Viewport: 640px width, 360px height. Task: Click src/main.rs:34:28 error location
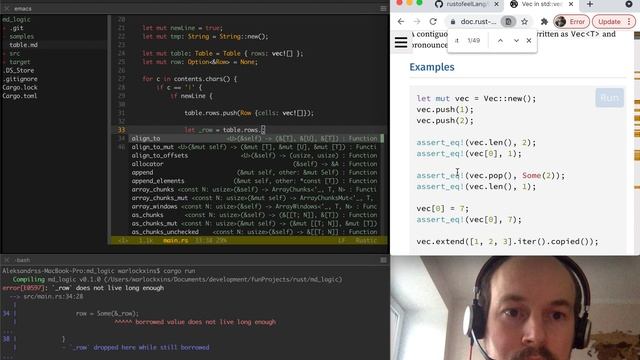(53, 297)
